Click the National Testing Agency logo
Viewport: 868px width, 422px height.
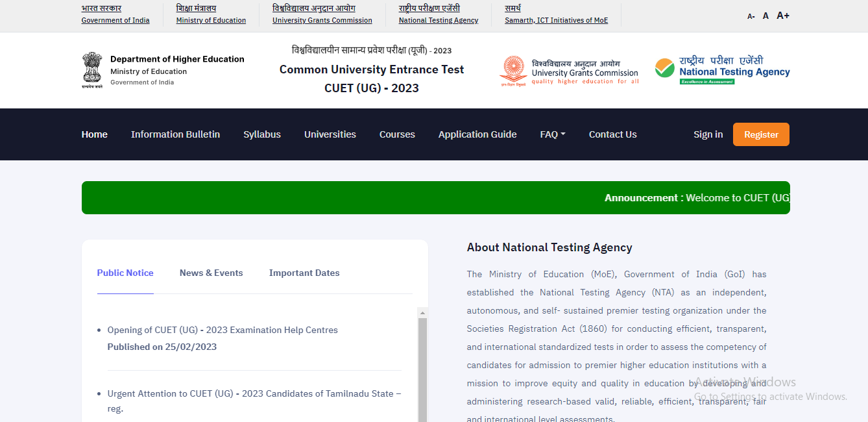click(722, 71)
